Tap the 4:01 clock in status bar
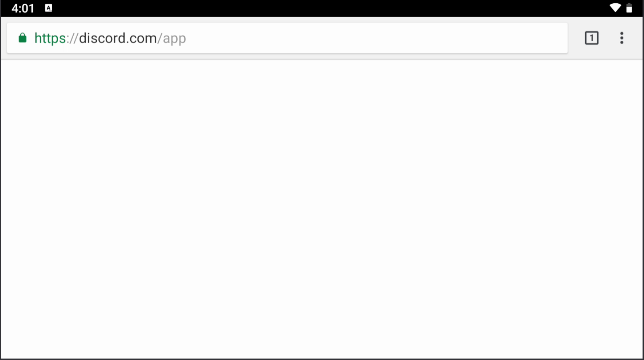 [x=23, y=8]
